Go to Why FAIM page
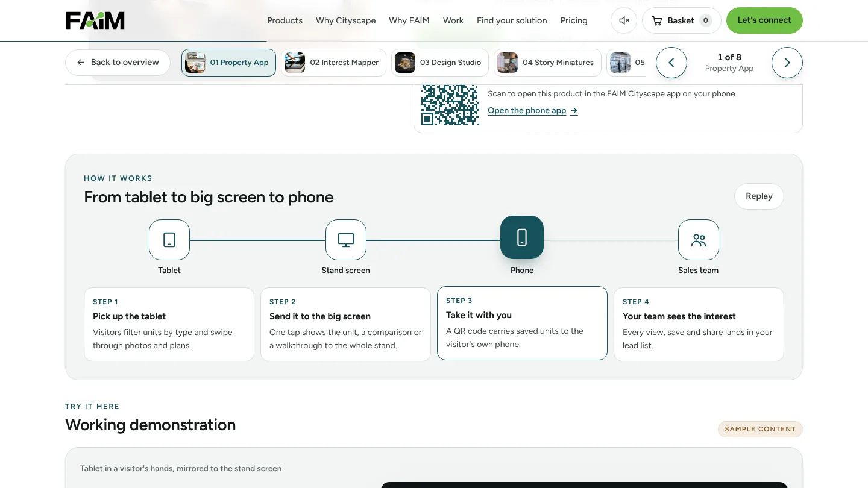Viewport: 868px width, 488px height. 409,20
